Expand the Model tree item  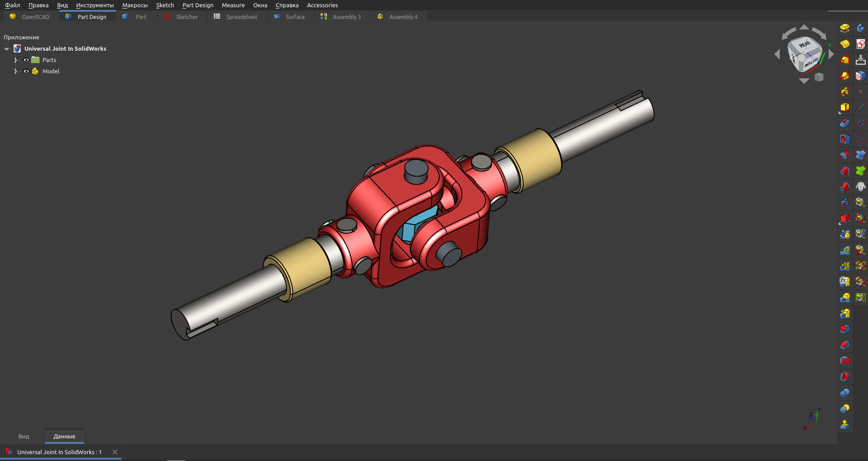click(x=15, y=71)
